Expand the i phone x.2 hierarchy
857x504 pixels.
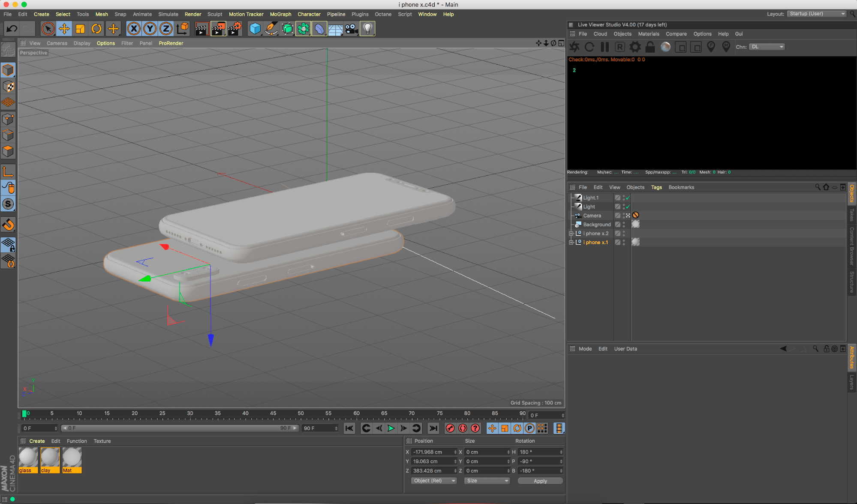[571, 234]
